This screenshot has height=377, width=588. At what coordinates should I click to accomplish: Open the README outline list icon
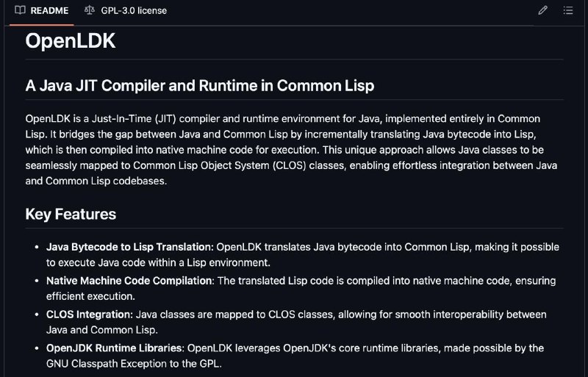click(567, 10)
